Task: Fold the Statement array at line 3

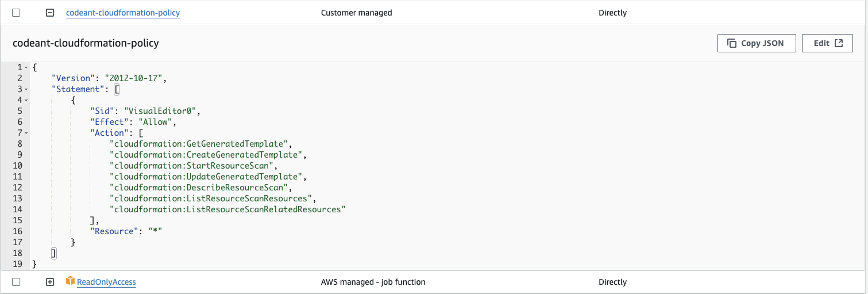Action: click(x=26, y=89)
